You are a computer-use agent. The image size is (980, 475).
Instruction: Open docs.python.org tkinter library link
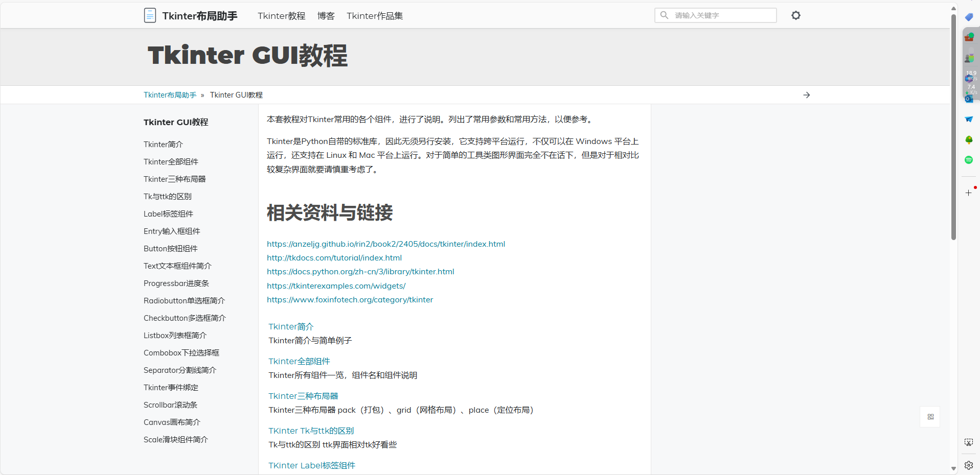point(360,272)
